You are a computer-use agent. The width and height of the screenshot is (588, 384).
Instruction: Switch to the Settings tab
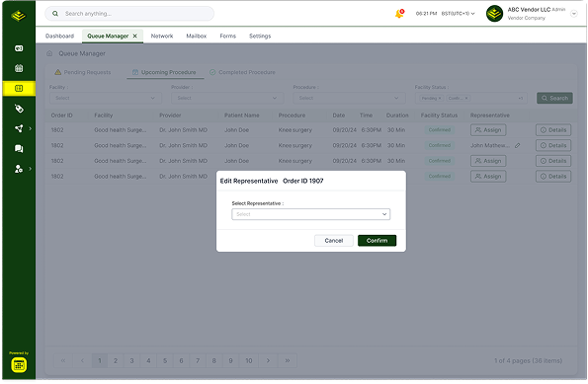click(x=260, y=36)
